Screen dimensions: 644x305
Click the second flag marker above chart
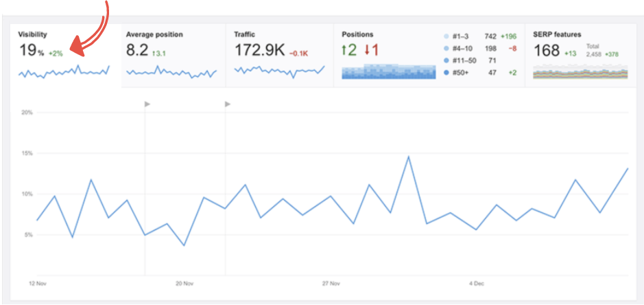point(228,104)
